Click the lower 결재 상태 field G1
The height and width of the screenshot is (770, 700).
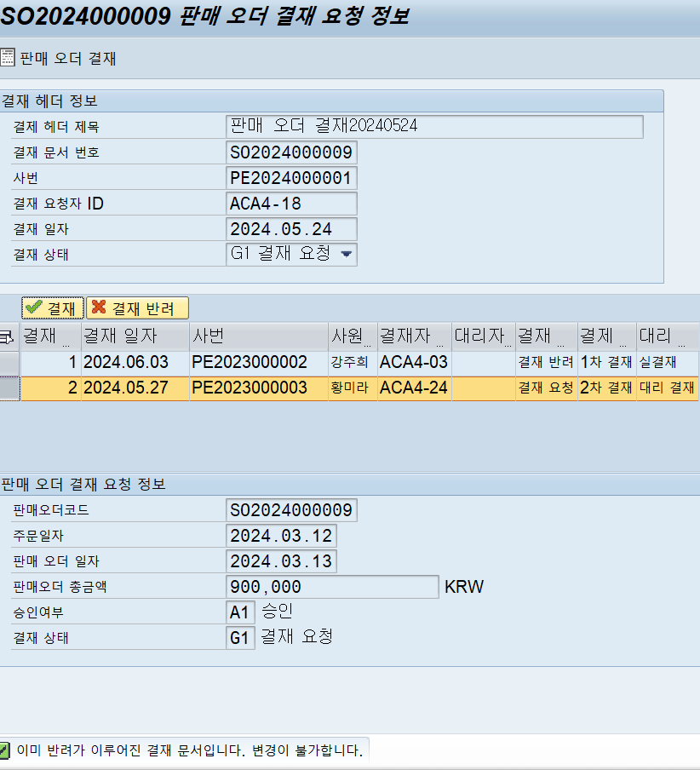pos(240,638)
